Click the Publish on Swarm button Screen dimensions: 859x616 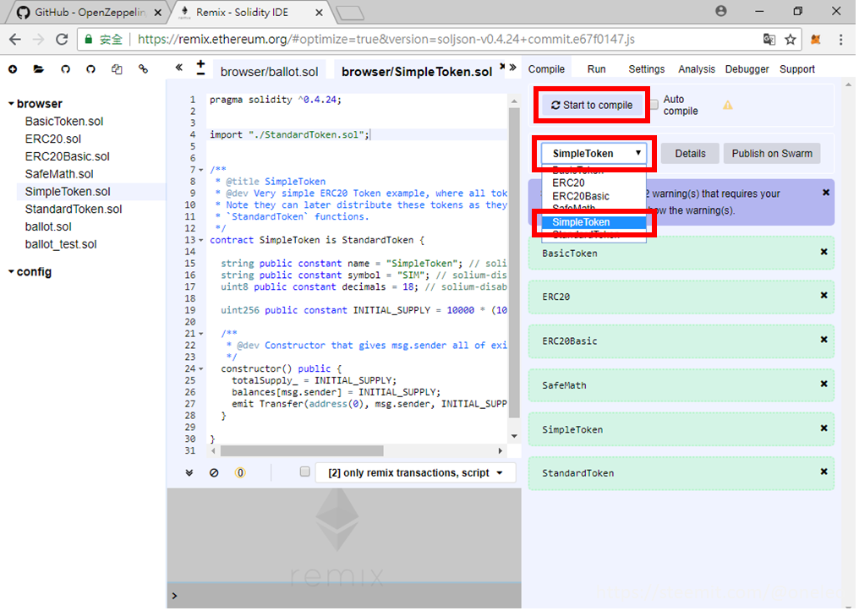(772, 153)
